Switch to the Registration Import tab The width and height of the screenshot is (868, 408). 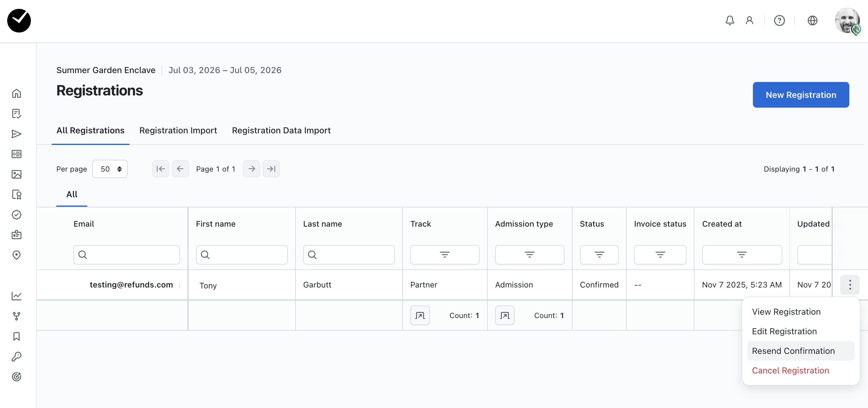178,130
